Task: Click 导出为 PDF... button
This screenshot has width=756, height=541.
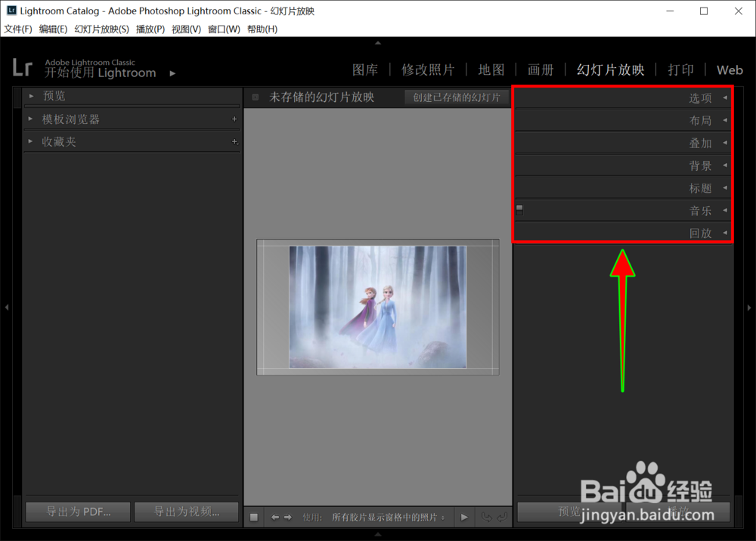Action: pos(78,512)
